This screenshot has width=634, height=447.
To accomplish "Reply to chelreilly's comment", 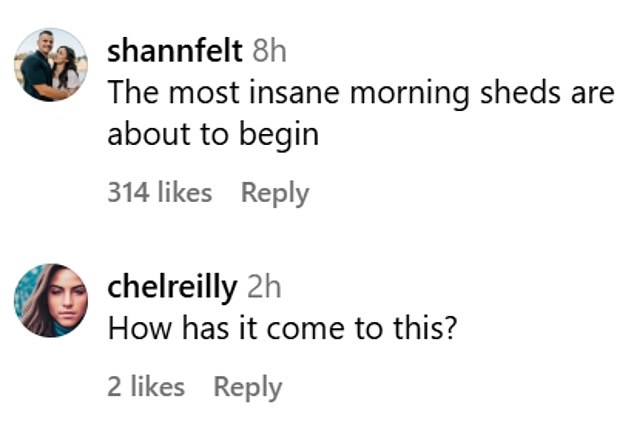I will point(248,386).
